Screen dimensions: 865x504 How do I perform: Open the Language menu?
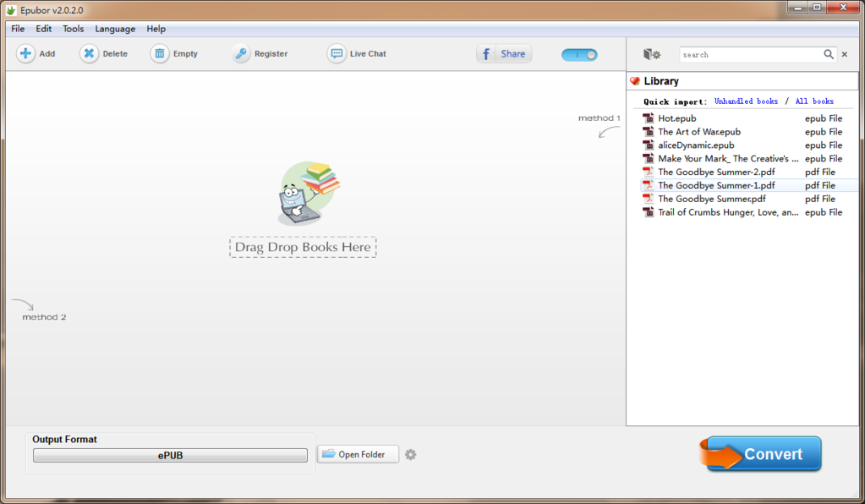pyautogui.click(x=115, y=29)
